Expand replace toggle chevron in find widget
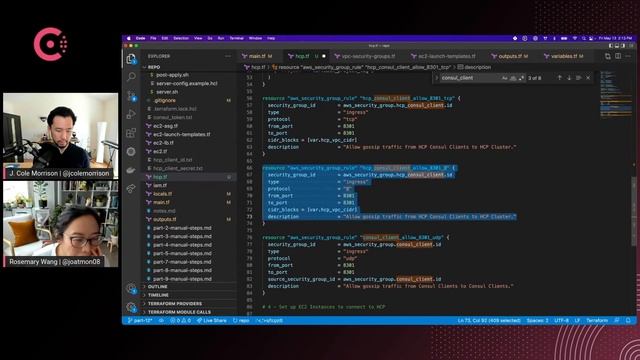The width and height of the screenshot is (640, 360). (436, 78)
